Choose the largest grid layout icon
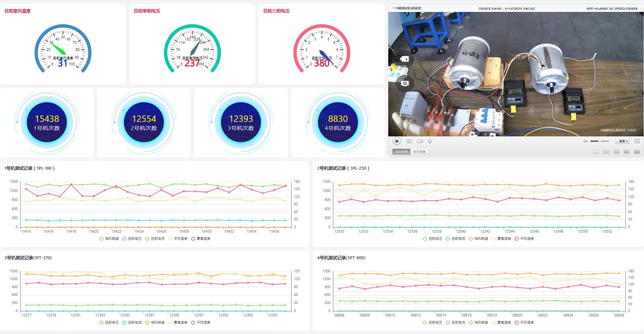 (637, 152)
